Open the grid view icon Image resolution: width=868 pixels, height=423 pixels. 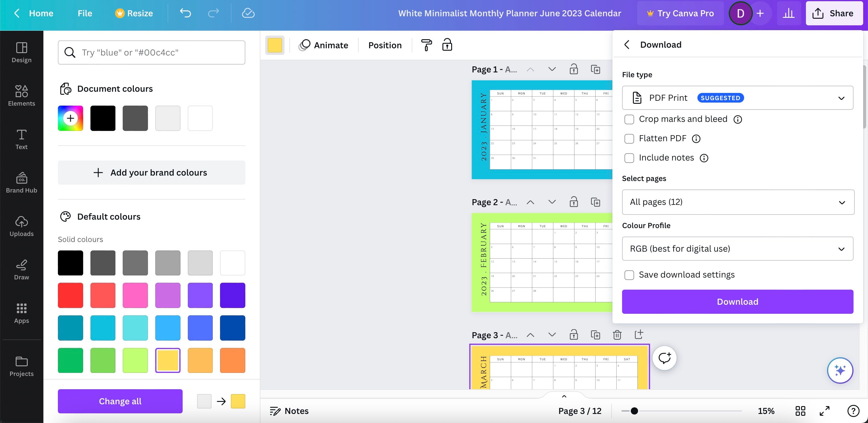tap(800, 411)
